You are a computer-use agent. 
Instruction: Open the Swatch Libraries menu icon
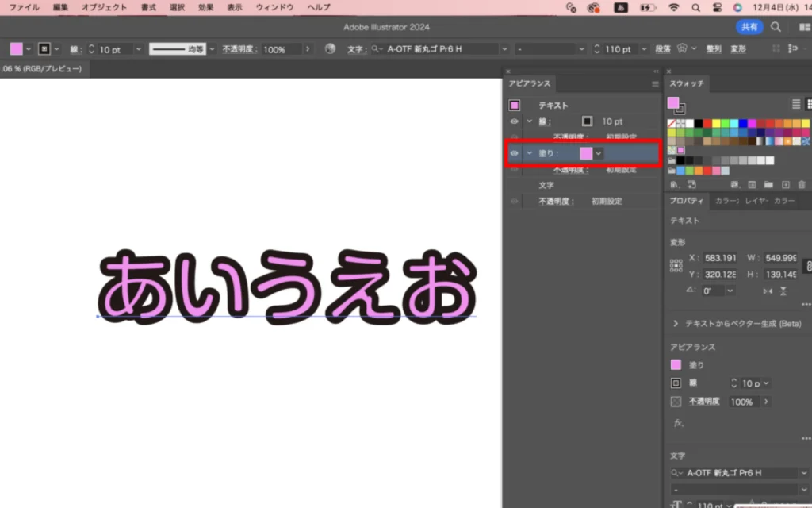click(x=674, y=184)
